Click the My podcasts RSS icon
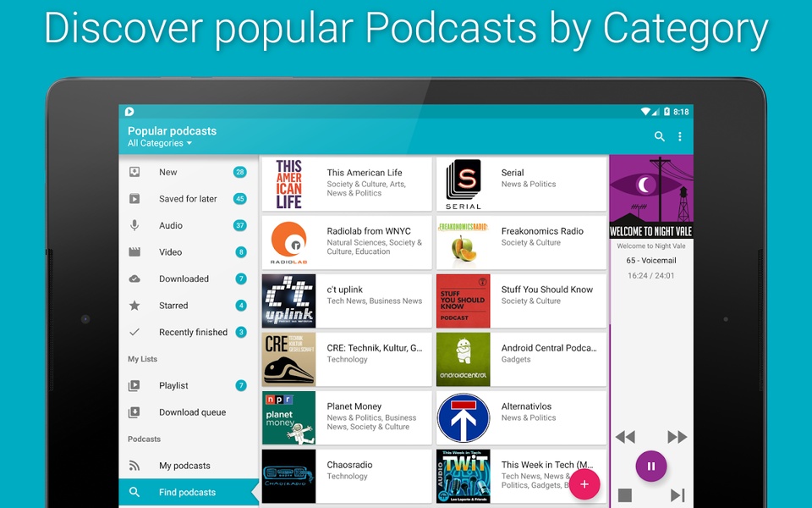Screen dimensions: 812x508 134,466
